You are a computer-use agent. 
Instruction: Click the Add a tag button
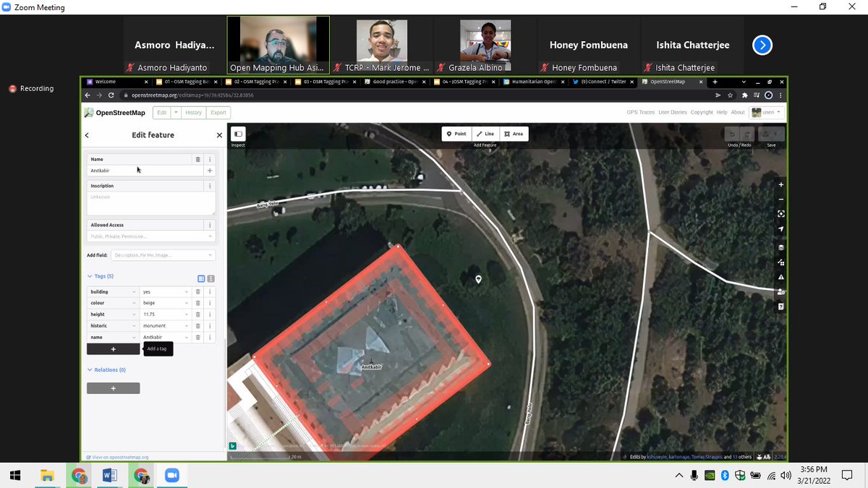(113, 349)
